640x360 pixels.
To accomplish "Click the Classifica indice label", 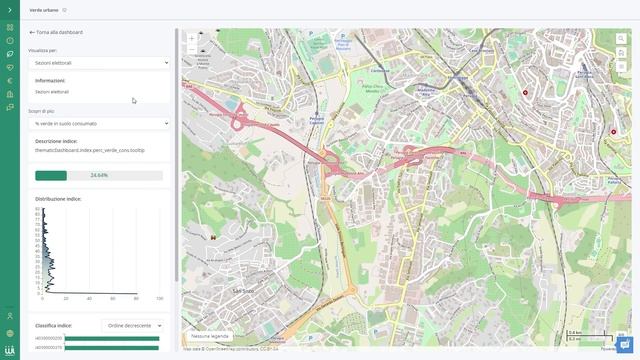I will [x=53, y=326].
